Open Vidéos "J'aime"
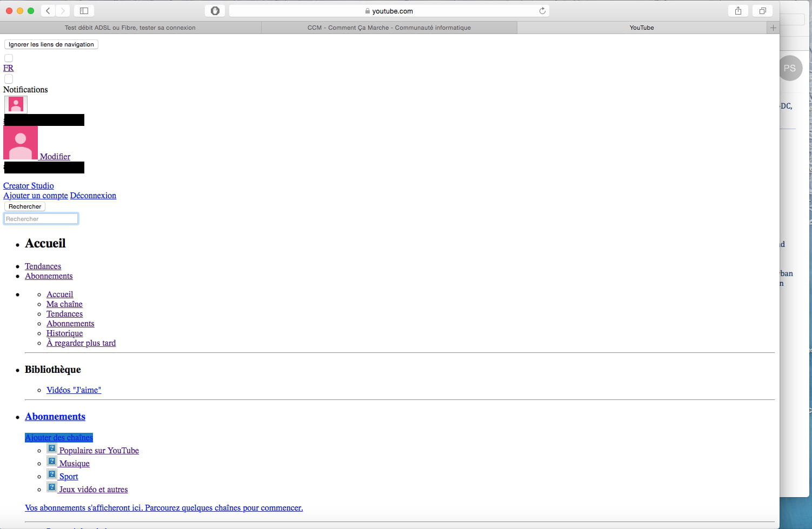This screenshot has height=529, width=812. pos(74,390)
